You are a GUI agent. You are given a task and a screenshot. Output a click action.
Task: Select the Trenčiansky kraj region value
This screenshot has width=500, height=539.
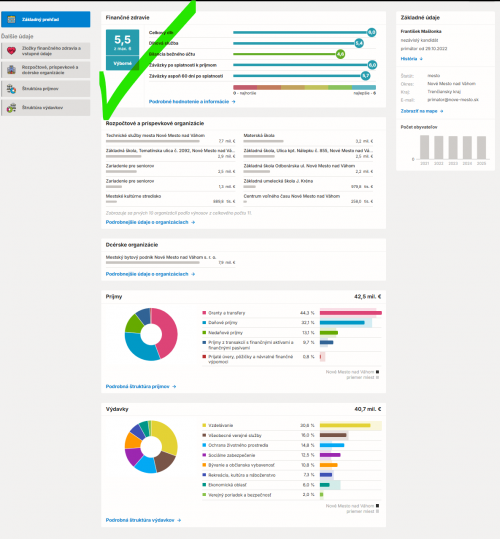point(444,92)
